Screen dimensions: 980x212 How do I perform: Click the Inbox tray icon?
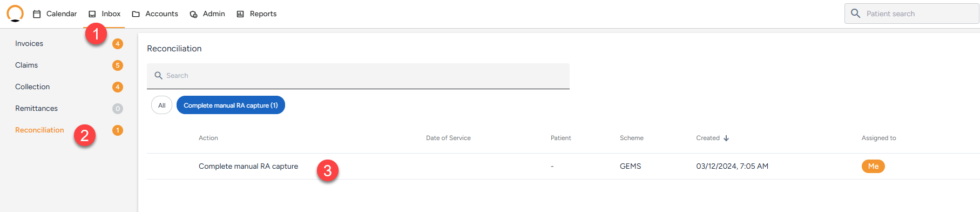click(92, 14)
